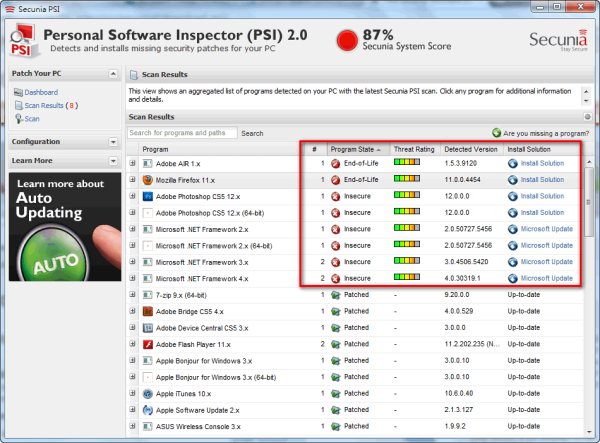Click Patched state icon for 7-zip 9.x

pos(336,295)
